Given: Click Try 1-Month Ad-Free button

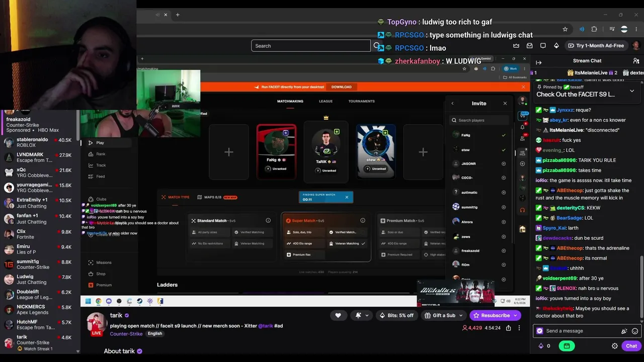Looking at the screenshot, I should (596, 46).
